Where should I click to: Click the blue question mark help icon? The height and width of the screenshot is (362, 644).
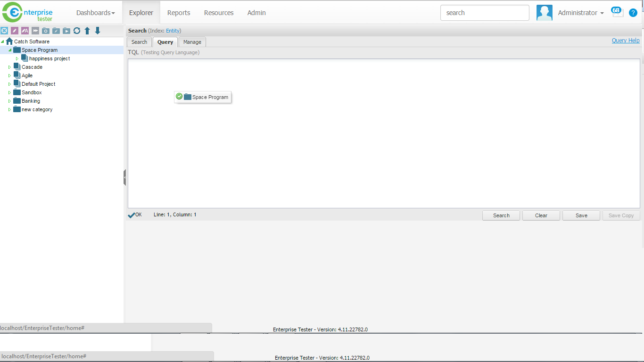coord(633,13)
